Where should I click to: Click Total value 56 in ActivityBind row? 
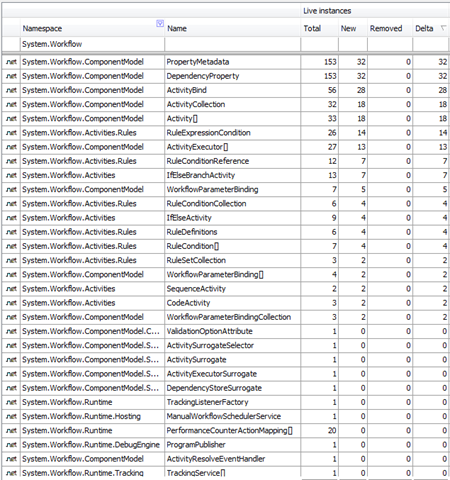coord(332,90)
